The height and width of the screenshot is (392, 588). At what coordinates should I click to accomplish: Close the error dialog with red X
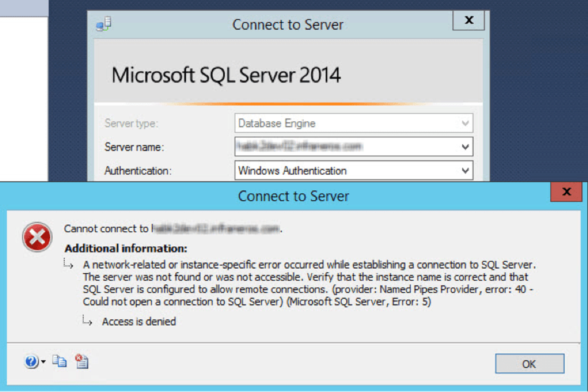(566, 192)
